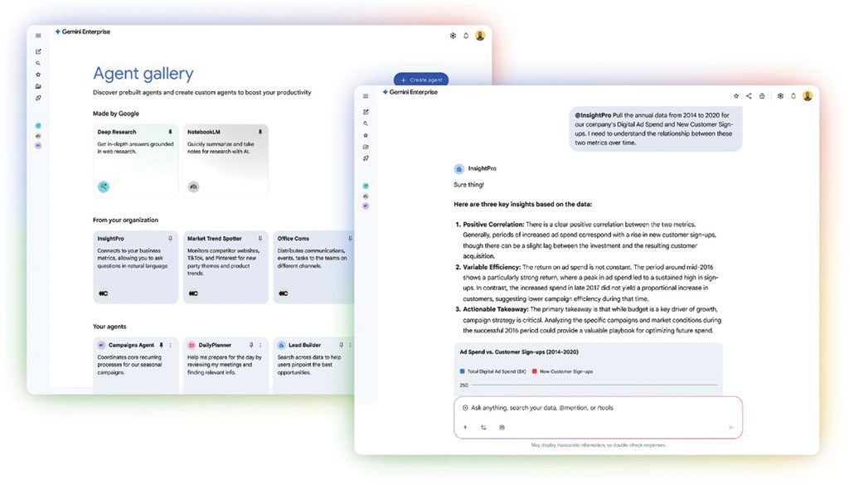Click 'From your organization' section heading
849x504 pixels.
[126, 220]
